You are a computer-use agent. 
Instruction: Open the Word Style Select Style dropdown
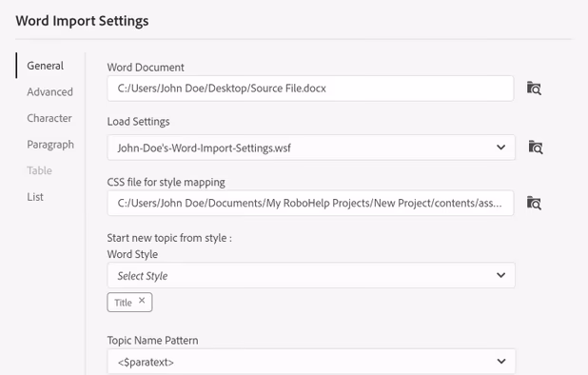coord(311,276)
